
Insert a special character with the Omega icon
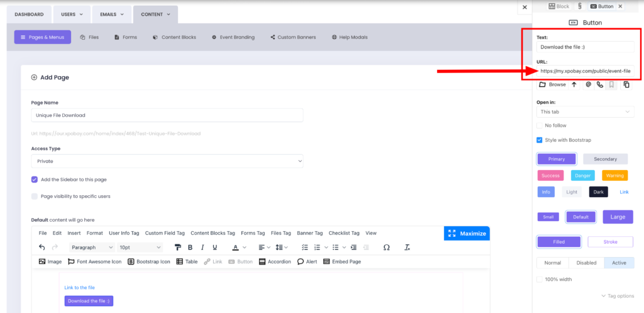tap(386, 248)
